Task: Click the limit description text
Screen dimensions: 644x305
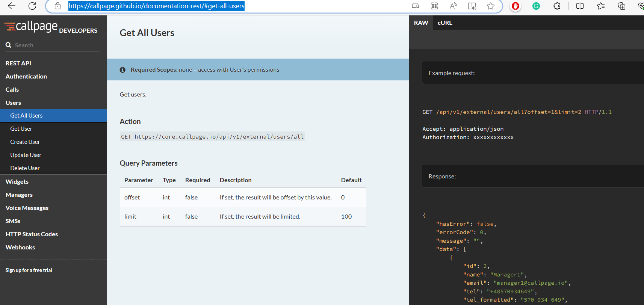Action: click(x=260, y=217)
